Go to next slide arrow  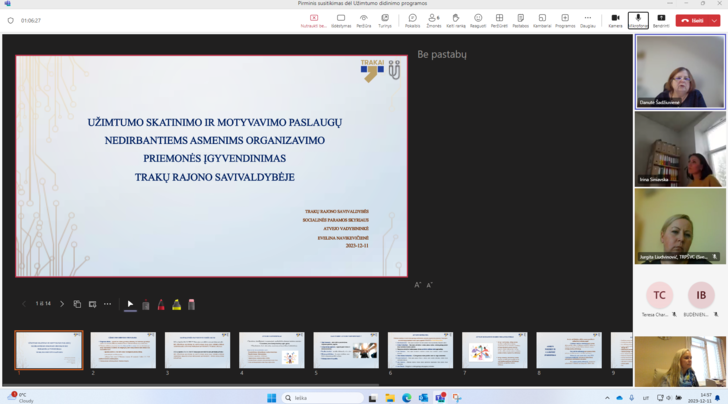pyautogui.click(x=62, y=304)
